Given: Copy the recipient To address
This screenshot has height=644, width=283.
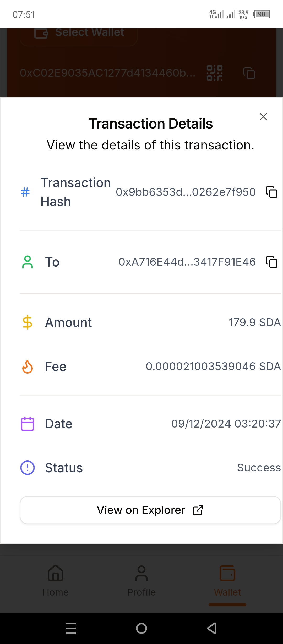Looking at the screenshot, I should 272,262.
